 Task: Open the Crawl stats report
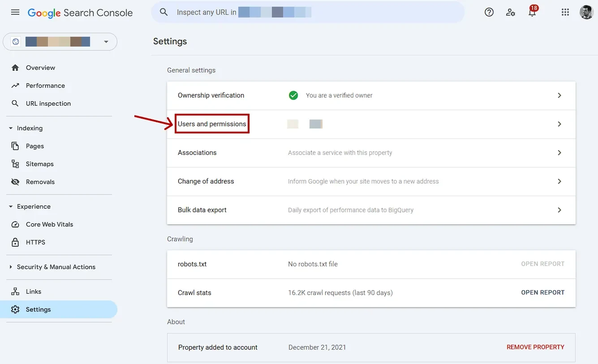(542, 292)
